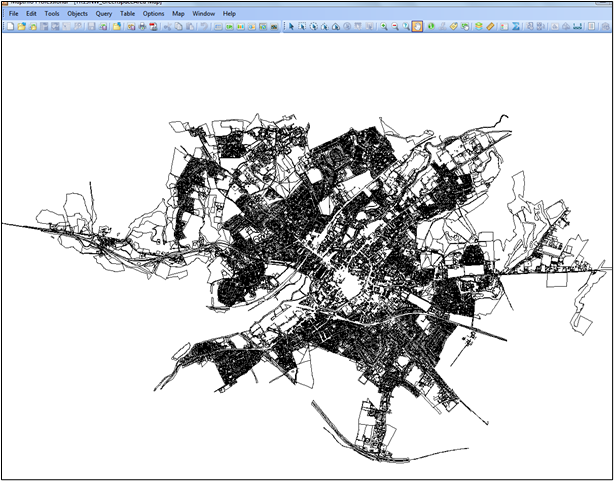Open the Table menu
The height and width of the screenshot is (481, 614).
click(x=127, y=14)
